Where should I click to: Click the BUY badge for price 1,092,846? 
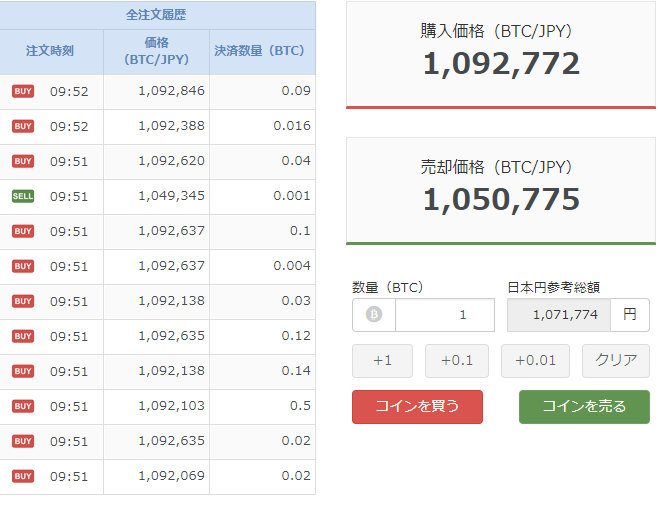(x=23, y=92)
